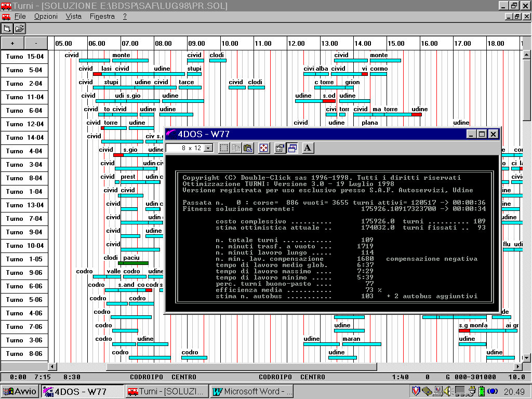Click the Copy icon in the 4DOS toolbar
This screenshot has height=399, width=532.
pos(236,148)
